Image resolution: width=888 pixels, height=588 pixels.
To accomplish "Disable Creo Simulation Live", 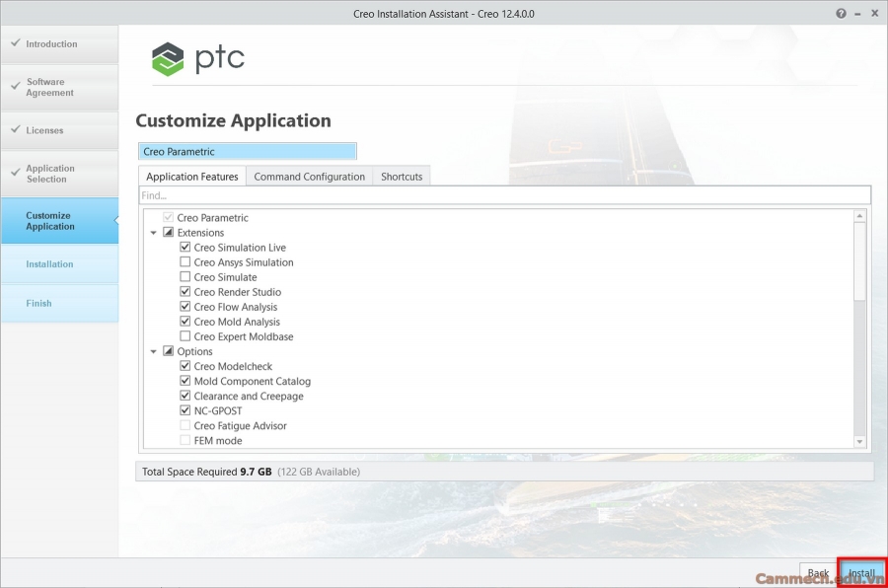I will (185, 247).
